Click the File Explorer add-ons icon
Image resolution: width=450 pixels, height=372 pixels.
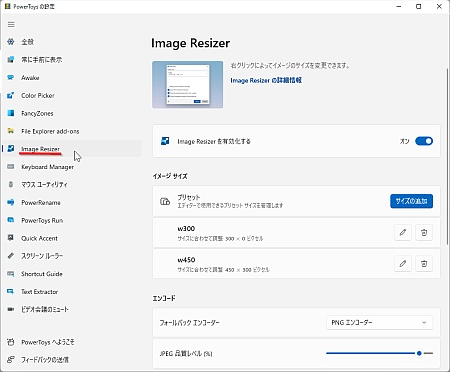(x=11, y=131)
